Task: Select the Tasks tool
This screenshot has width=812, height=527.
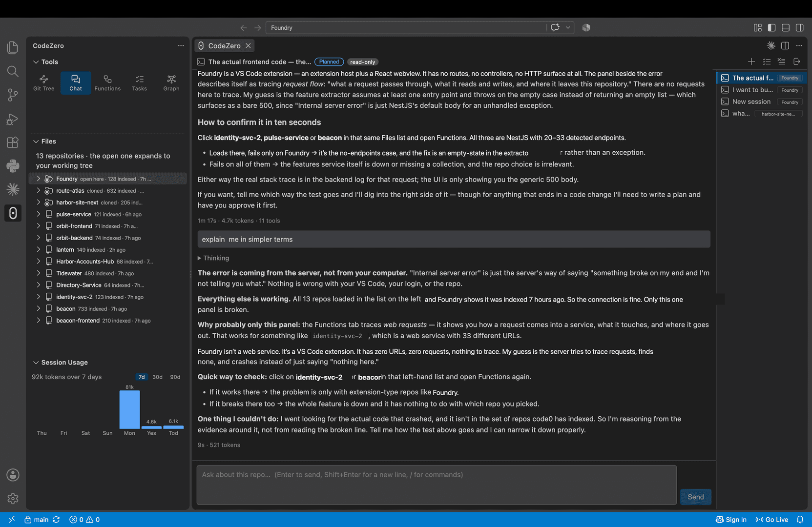Action: [x=140, y=83]
